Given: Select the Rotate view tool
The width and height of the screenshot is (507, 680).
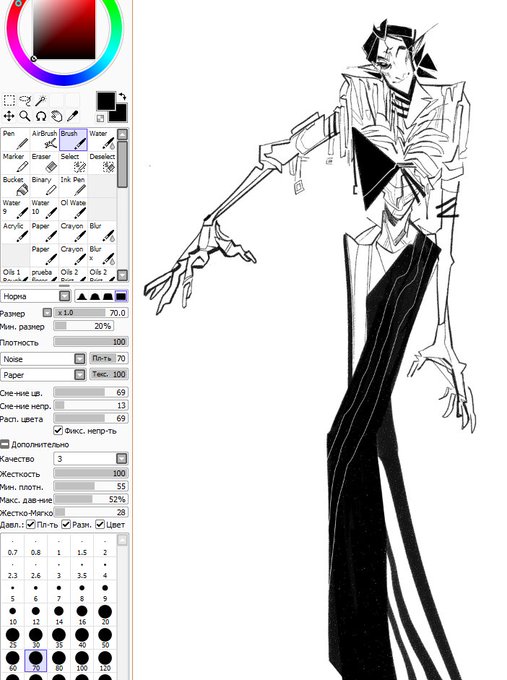Looking at the screenshot, I should pyautogui.click(x=41, y=116).
